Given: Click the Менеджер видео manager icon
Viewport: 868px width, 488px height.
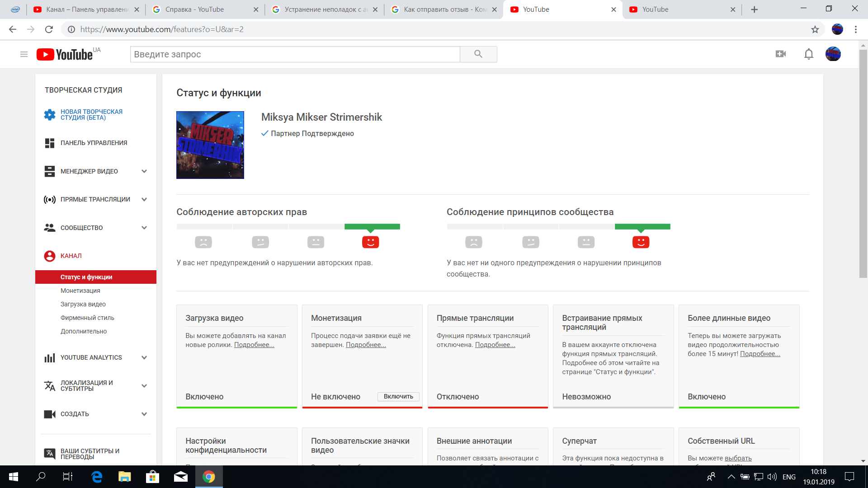Looking at the screenshot, I should pyautogui.click(x=50, y=171).
